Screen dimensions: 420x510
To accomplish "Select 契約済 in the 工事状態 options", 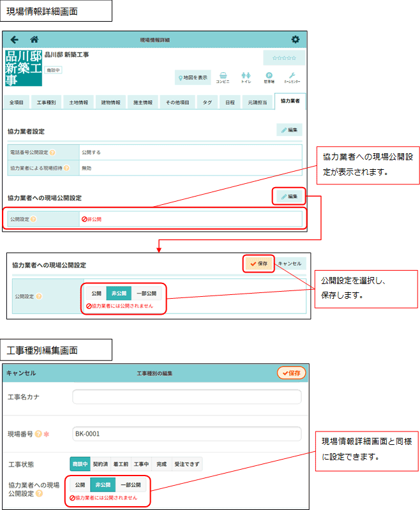I will pyautogui.click(x=101, y=464).
